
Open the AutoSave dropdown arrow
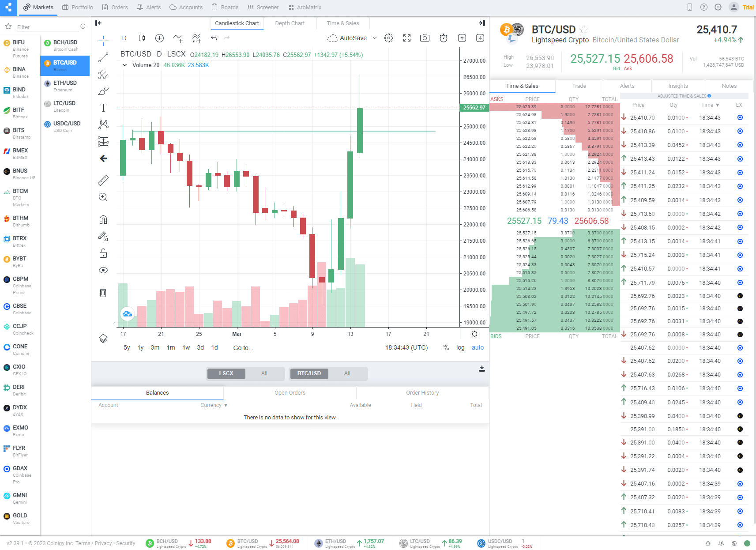click(375, 38)
